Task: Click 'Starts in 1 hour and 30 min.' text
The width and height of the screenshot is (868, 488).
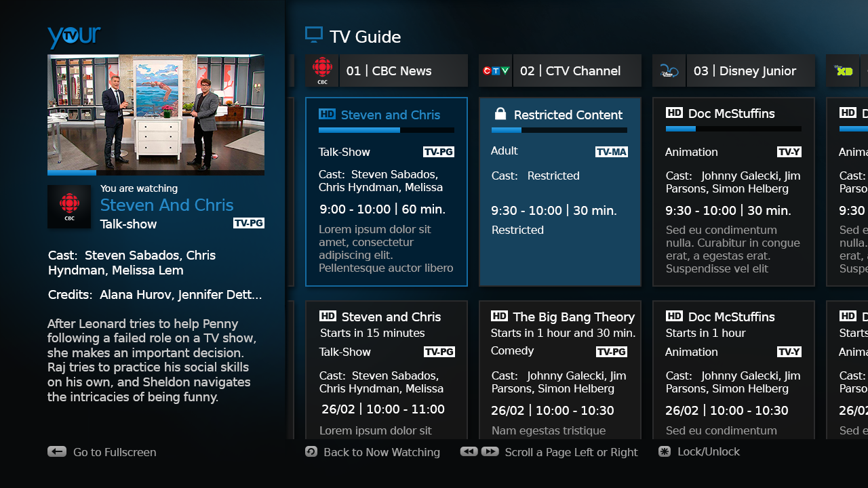Action: (564, 333)
